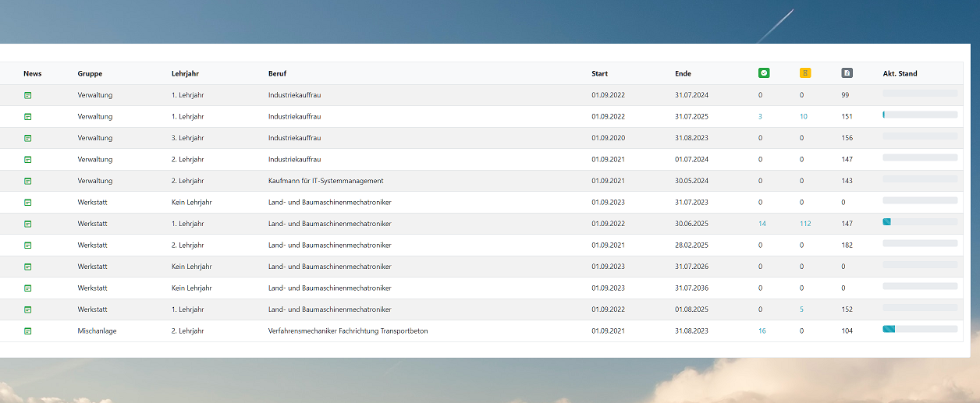Open the blue link number 16
Image resolution: width=980 pixels, height=403 pixels.
762,331
